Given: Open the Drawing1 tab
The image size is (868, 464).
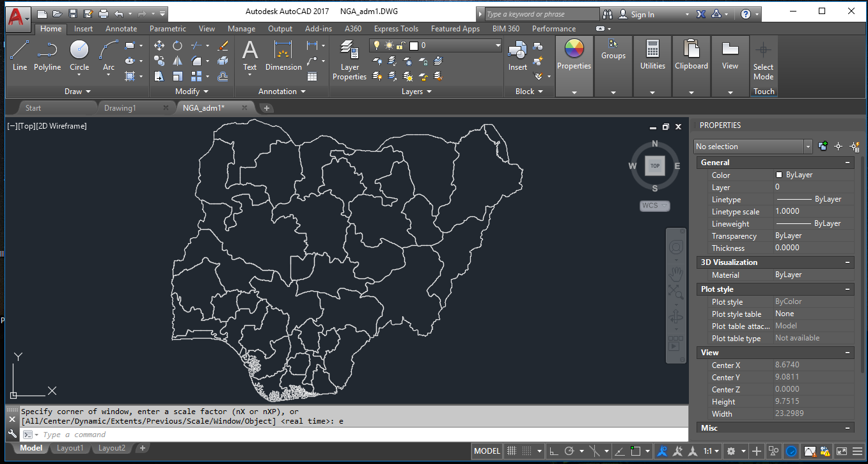Looking at the screenshot, I should click(x=122, y=108).
